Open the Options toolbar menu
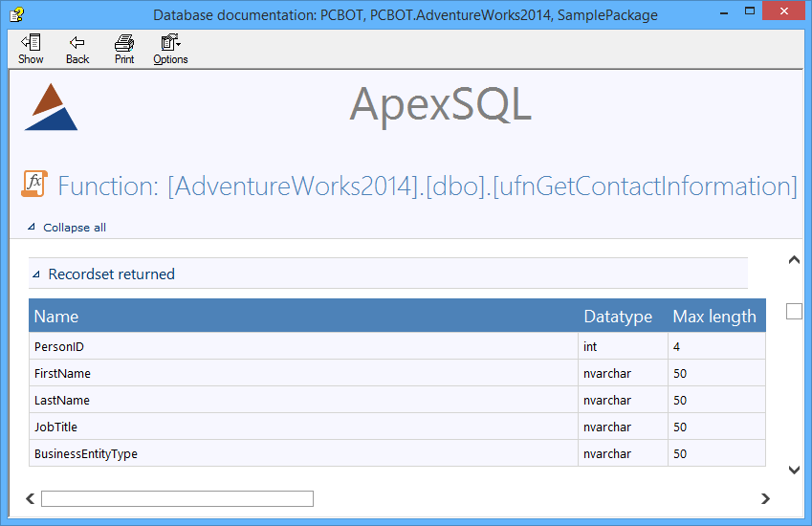This screenshot has height=526, width=812. 170,49
